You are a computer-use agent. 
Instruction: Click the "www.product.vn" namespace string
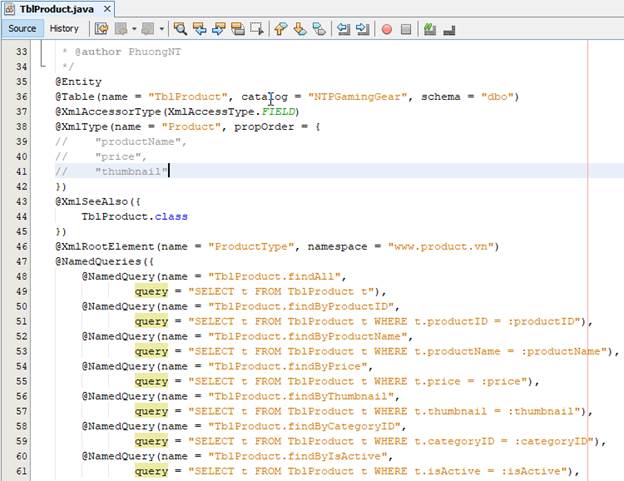(x=441, y=246)
